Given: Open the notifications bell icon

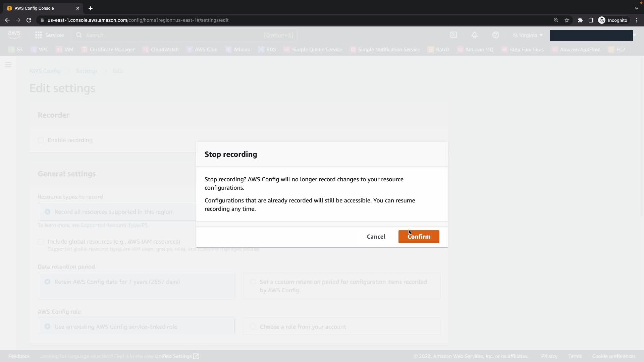Looking at the screenshot, I should coord(474,35).
